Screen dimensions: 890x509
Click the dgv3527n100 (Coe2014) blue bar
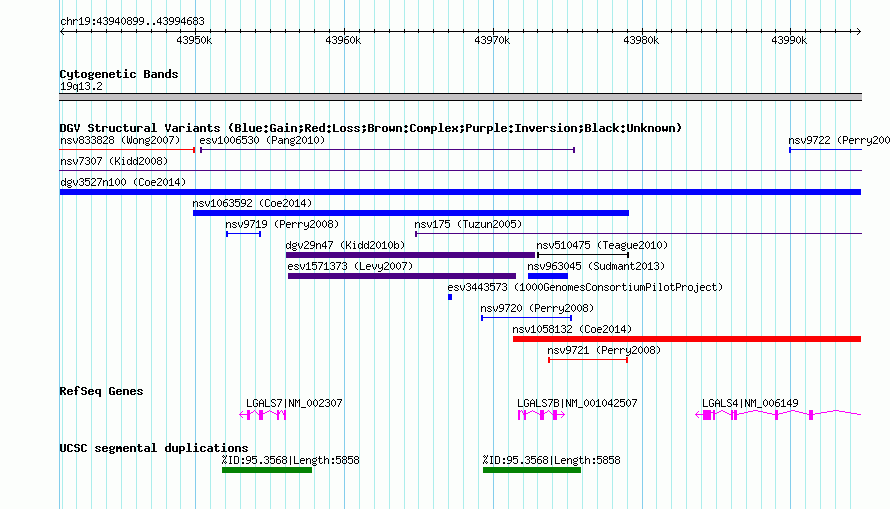[460, 192]
